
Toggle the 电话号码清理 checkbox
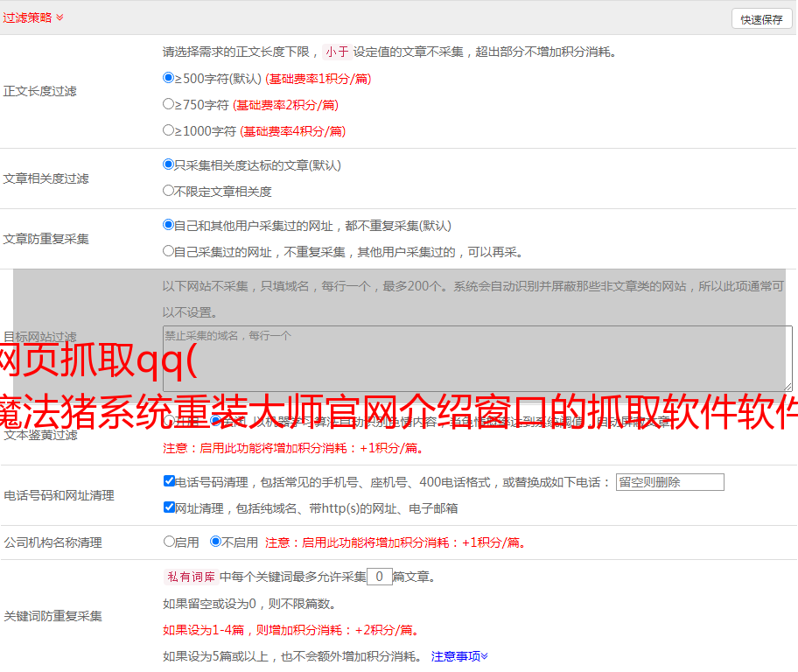[169, 481]
